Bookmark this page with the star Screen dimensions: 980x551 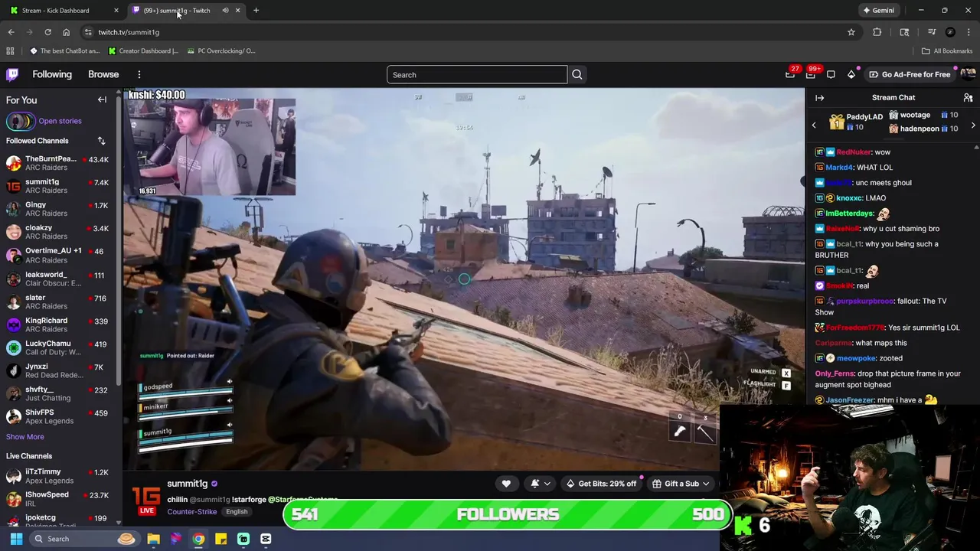click(x=851, y=32)
